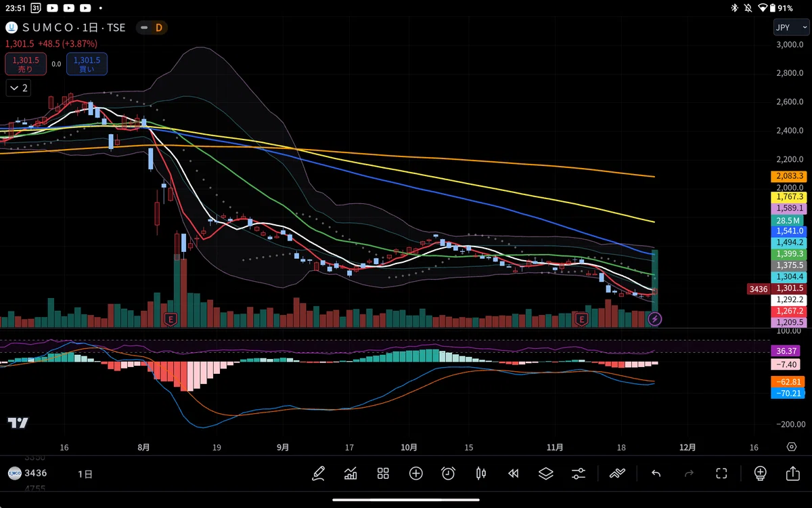
Task: Tap the earnings E marker near November
Action: [x=581, y=318]
